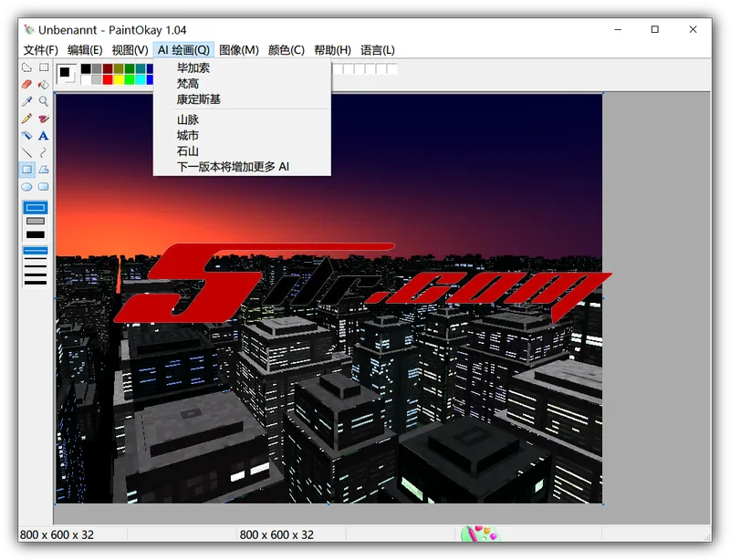Select the Rounded Rectangle tool
The height and width of the screenshot is (560, 730).
click(x=43, y=187)
